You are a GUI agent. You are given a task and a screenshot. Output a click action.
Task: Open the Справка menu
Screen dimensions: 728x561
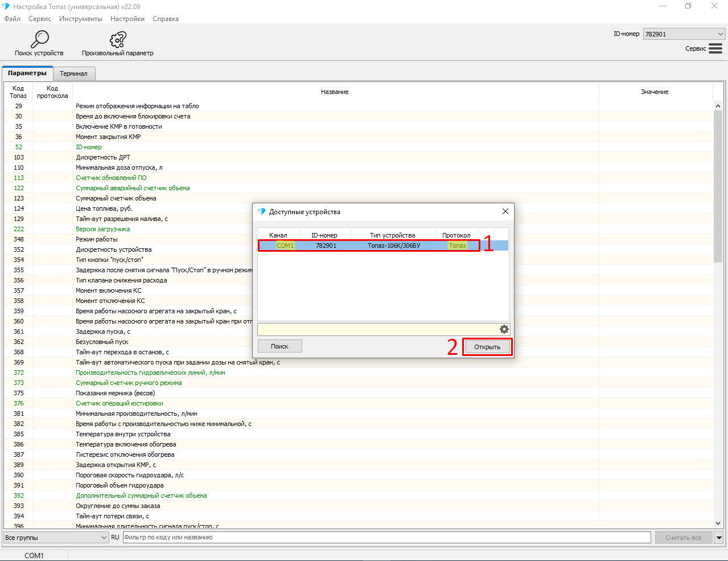point(166,19)
